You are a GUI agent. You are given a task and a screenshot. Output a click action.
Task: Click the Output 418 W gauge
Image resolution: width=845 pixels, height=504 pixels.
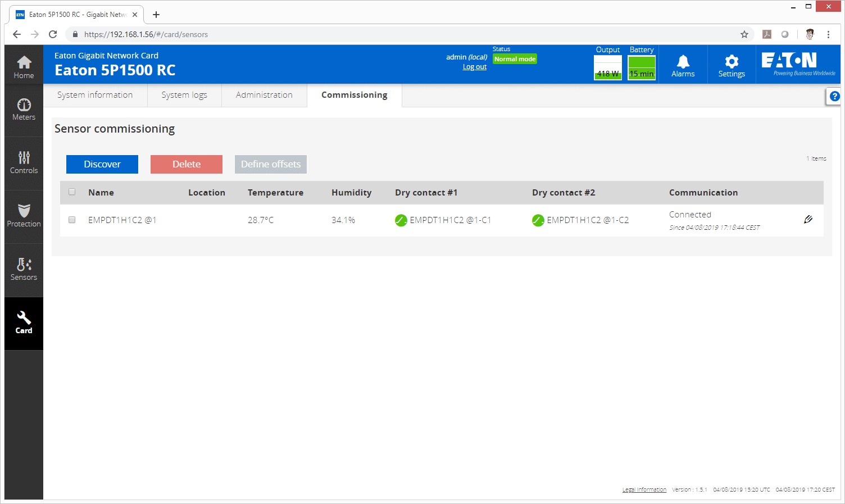pos(608,67)
